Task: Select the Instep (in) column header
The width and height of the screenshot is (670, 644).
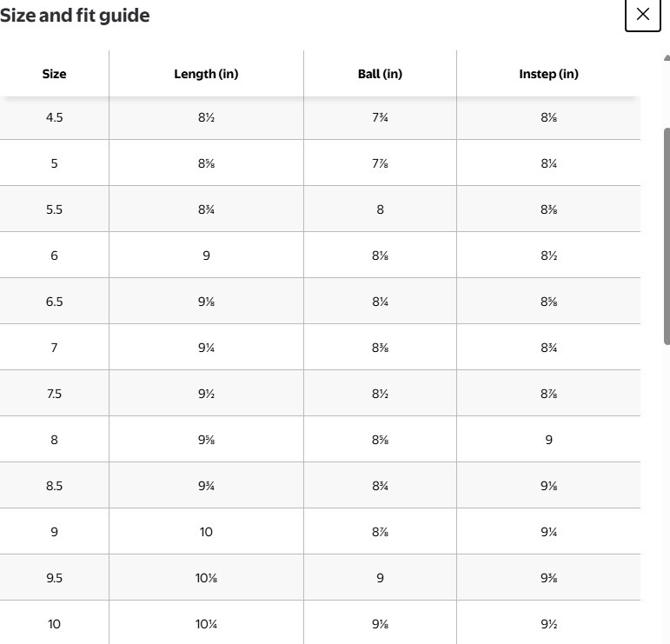Action: (548, 74)
